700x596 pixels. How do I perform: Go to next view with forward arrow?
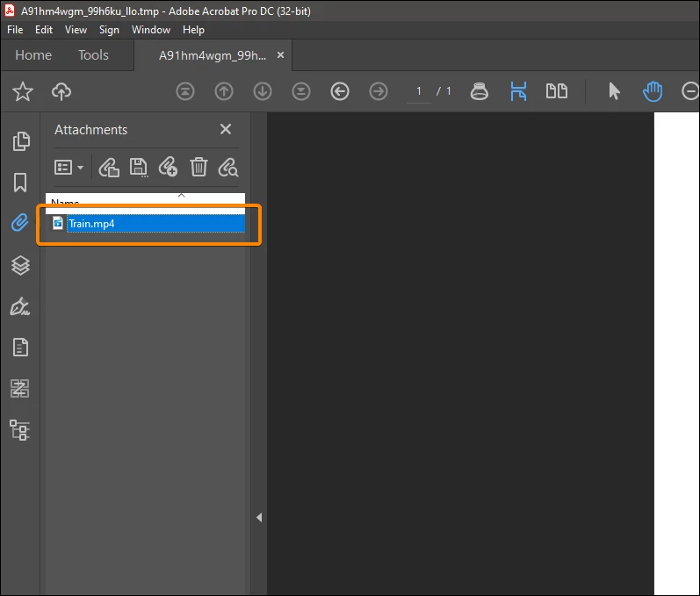pyautogui.click(x=379, y=91)
